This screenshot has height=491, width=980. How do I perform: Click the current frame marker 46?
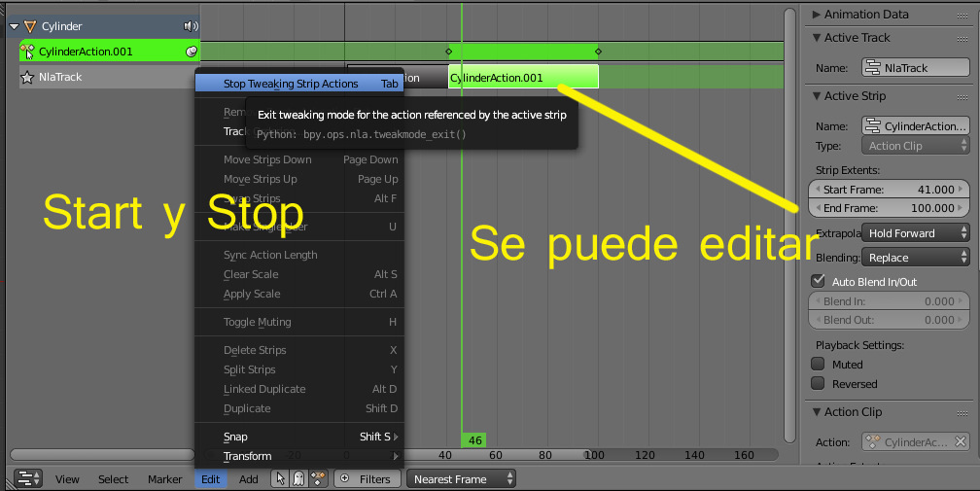474,440
